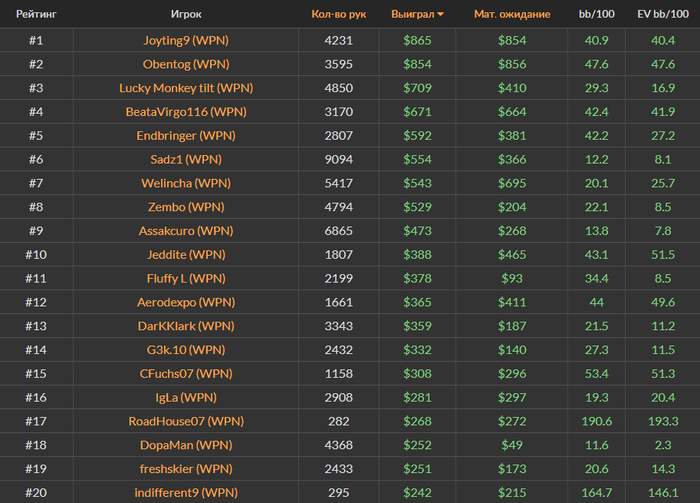Select bb/100 value 190.6

(x=596, y=421)
